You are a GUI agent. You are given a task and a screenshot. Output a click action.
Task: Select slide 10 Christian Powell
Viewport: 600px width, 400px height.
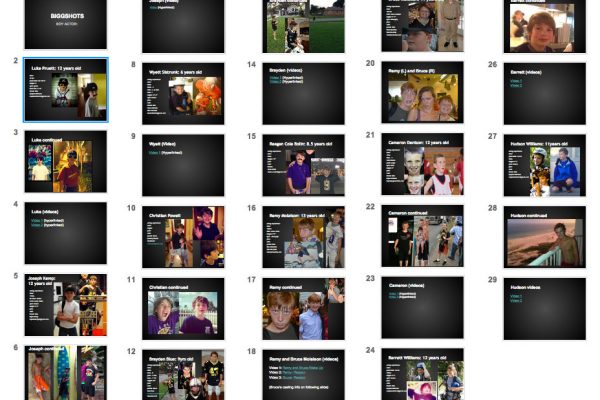183,235
